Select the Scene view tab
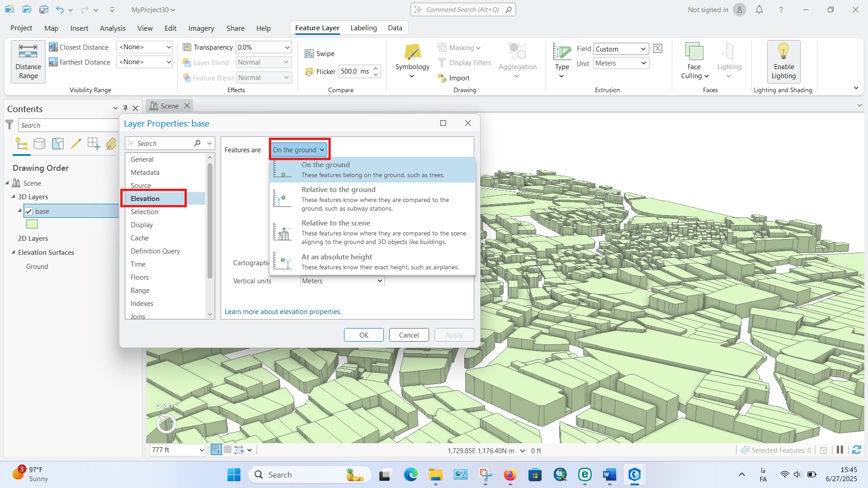Image resolution: width=868 pixels, height=488 pixels. (170, 106)
